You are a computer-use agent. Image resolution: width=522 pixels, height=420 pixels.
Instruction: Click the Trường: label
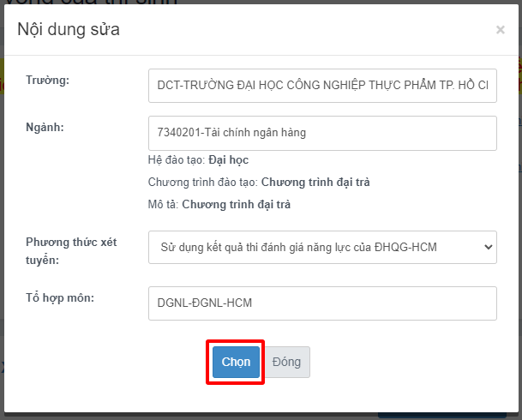pyautogui.click(x=48, y=81)
